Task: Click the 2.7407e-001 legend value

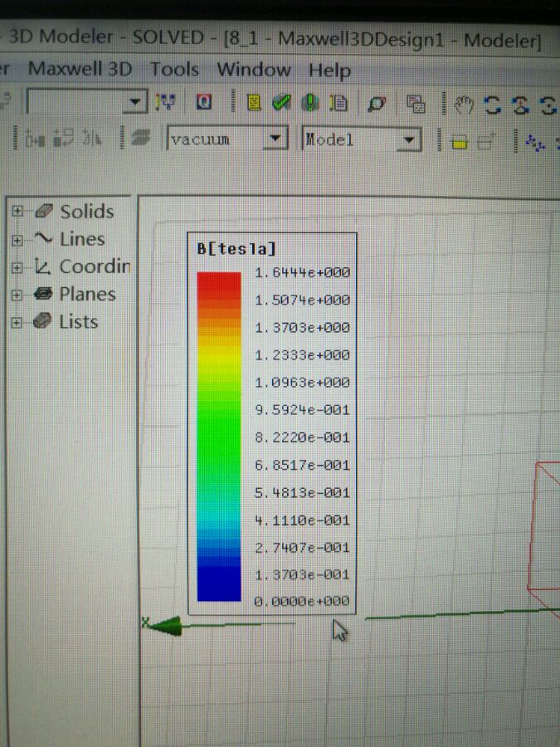Action: pos(302,548)
